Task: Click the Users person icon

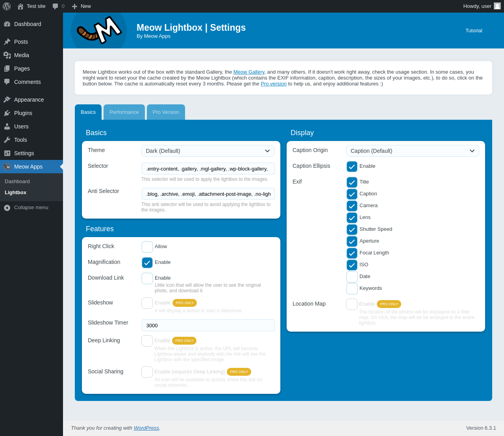Action: click(7, 126)
